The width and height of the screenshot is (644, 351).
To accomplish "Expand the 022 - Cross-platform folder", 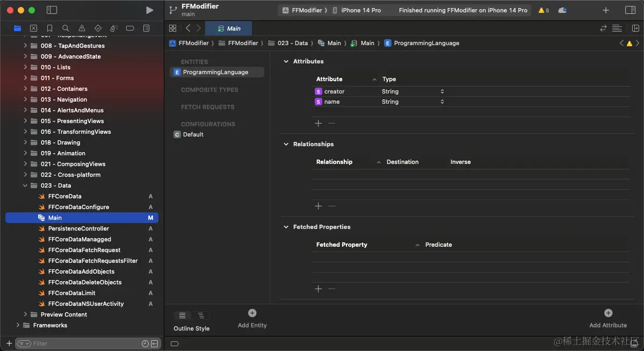I will 25,175.
